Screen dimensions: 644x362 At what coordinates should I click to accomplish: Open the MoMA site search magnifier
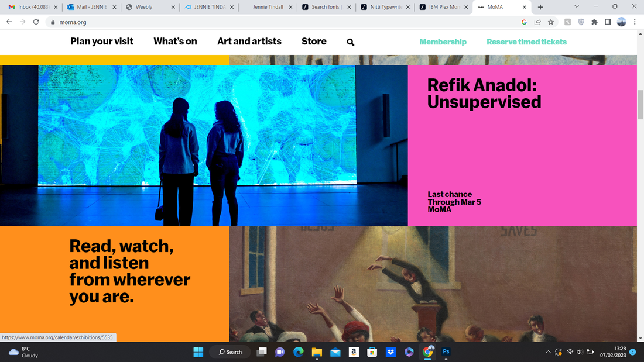(x=350, y=42)
